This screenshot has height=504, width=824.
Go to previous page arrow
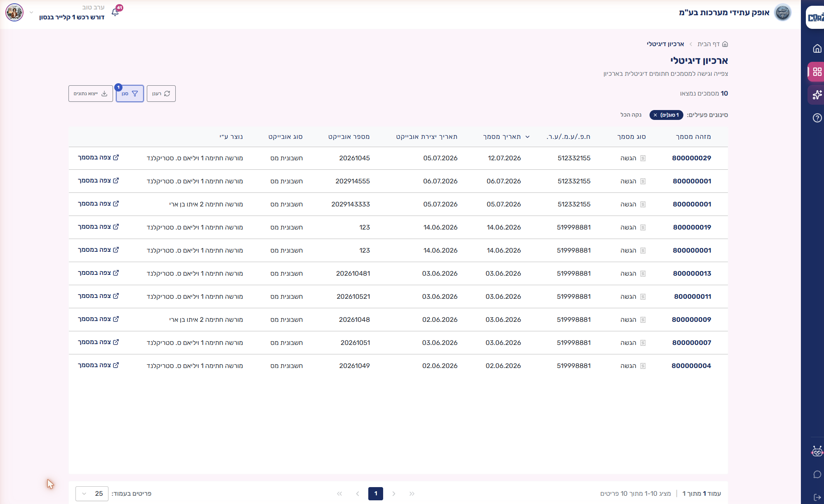[x=394, y=494]
